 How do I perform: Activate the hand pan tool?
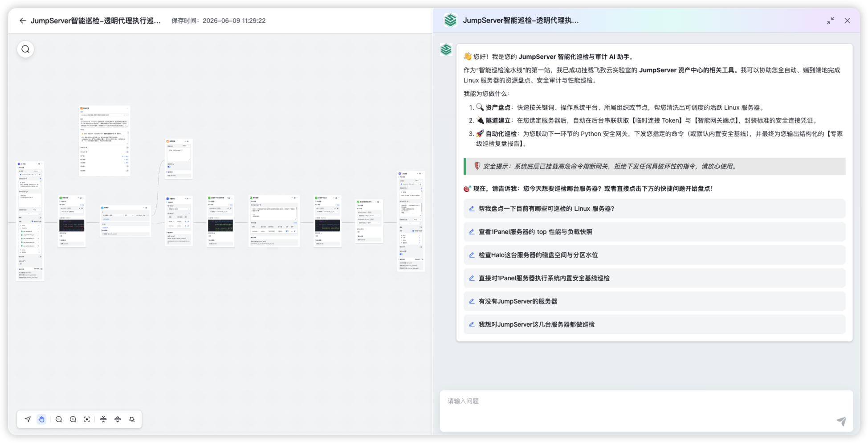click(x=41, y=419)
